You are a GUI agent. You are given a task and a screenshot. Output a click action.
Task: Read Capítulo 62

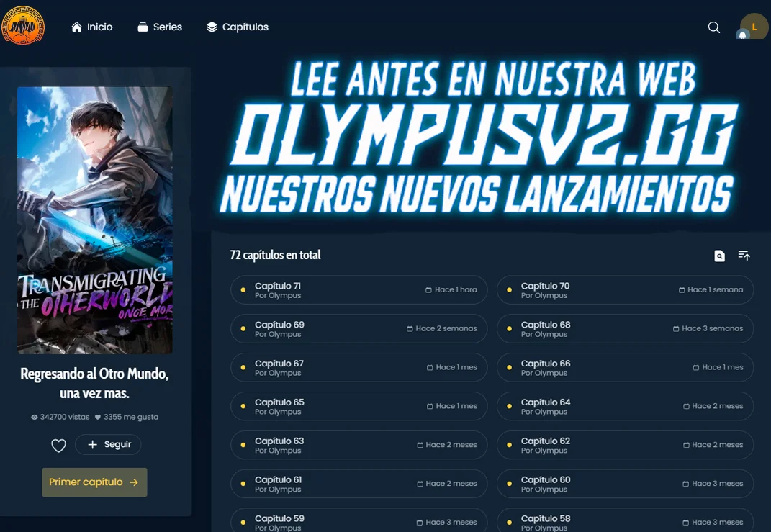(625, 446)
